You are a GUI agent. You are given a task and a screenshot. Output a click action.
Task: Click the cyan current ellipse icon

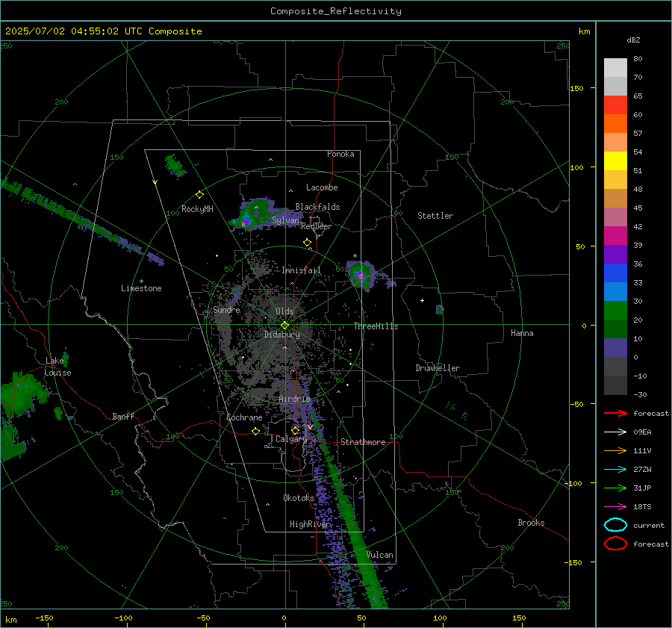615,525
